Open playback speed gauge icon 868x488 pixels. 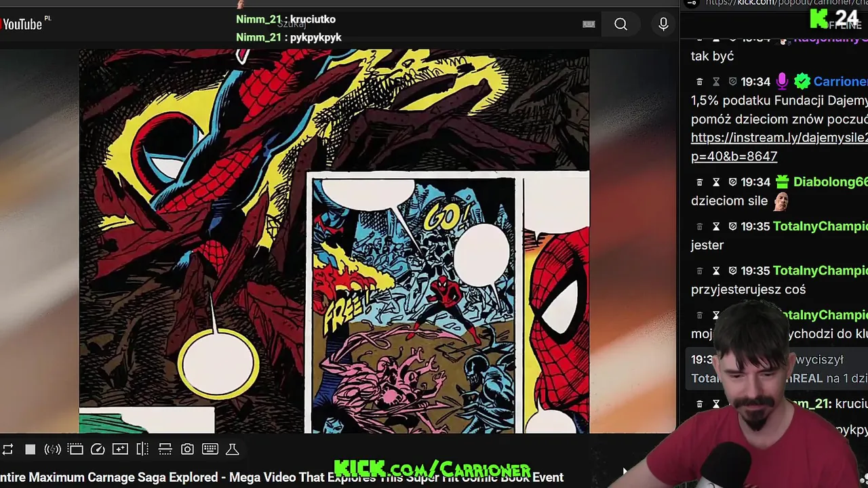pyautogui.click(x=98, y=449)
